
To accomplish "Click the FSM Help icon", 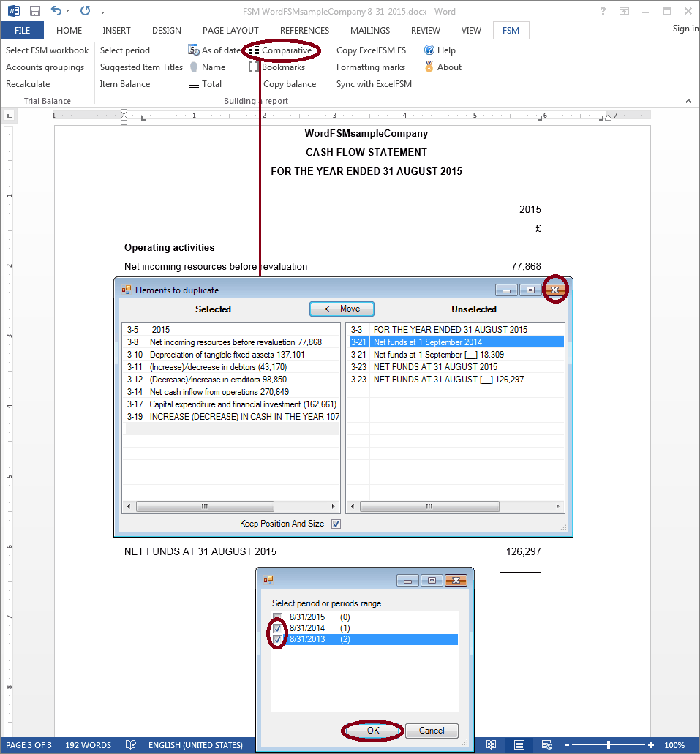I will coord(429,50).
